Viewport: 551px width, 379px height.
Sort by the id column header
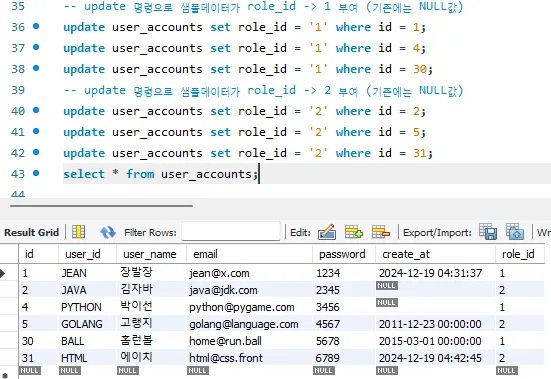point(38,254)
